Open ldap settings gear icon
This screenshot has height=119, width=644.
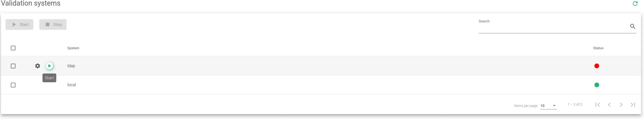pos(37,66)
